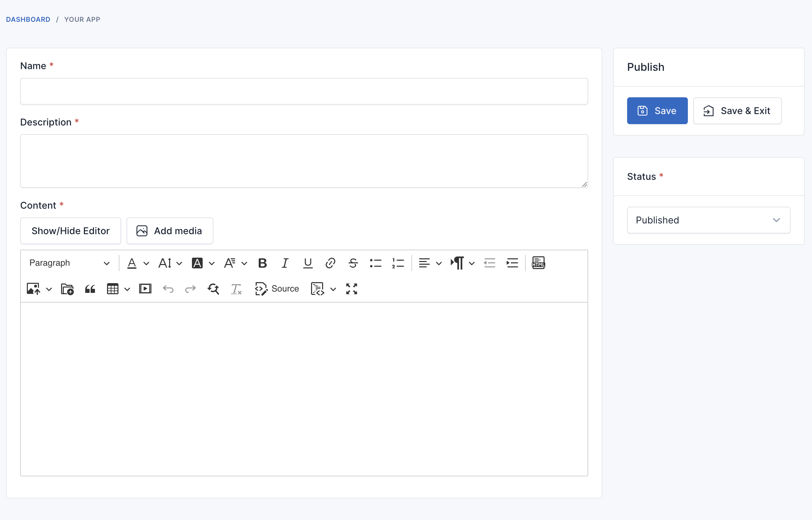Viewport: 812px width, 520px height.
Task: Go to the Dashboard breadcrumb link
Action: (28, 19)
